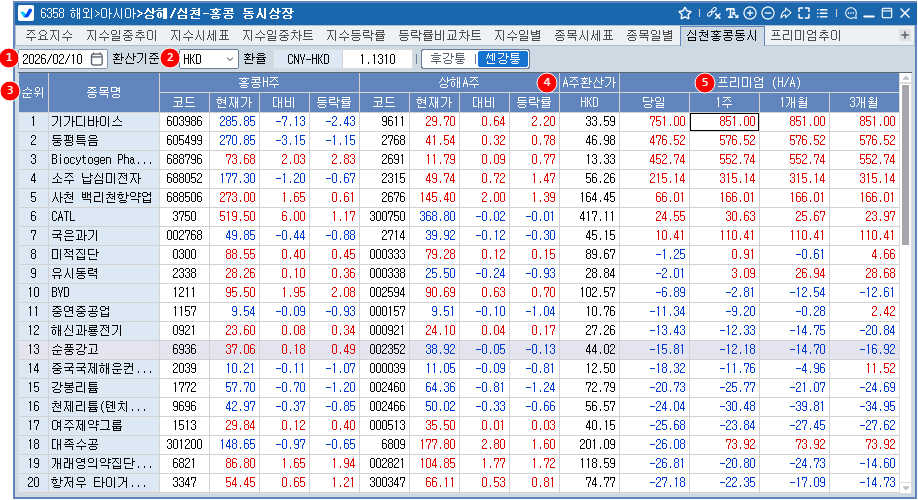Click the share arrow icon
The height and width of the screenshot is (500, 918).
coord(785,13)
